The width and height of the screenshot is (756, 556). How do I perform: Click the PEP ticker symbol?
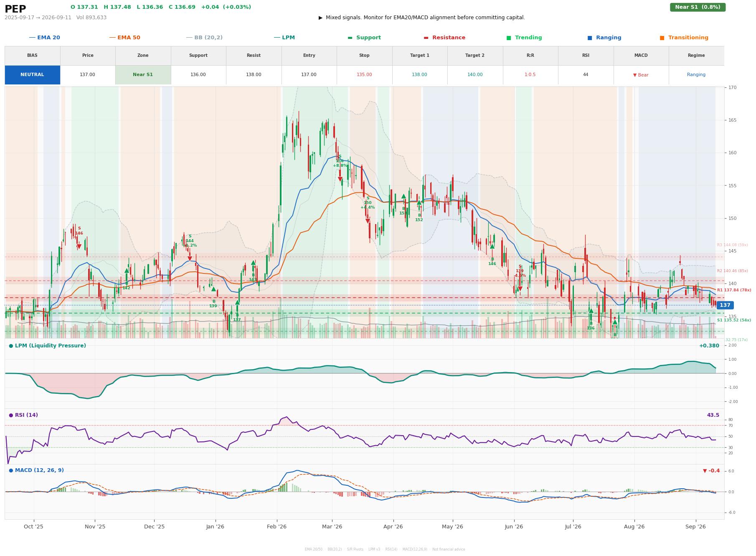tap(15, 9)
